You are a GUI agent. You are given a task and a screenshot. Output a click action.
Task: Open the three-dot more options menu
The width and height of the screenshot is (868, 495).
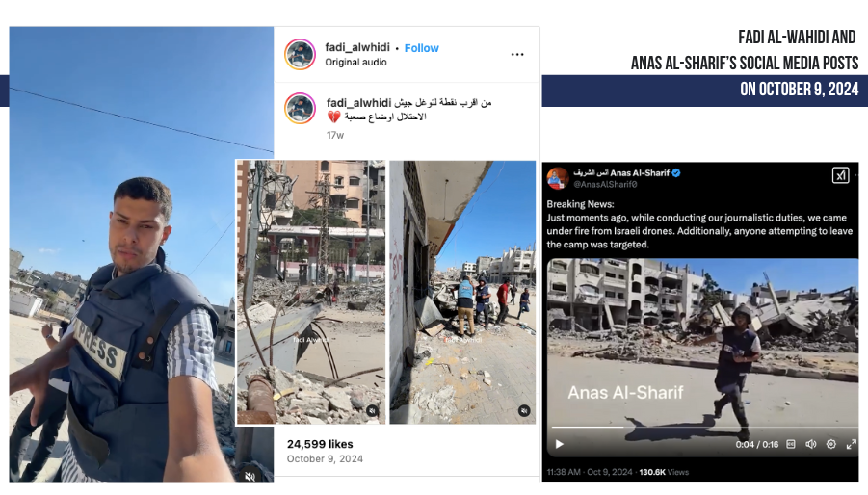tap(517, 54)
